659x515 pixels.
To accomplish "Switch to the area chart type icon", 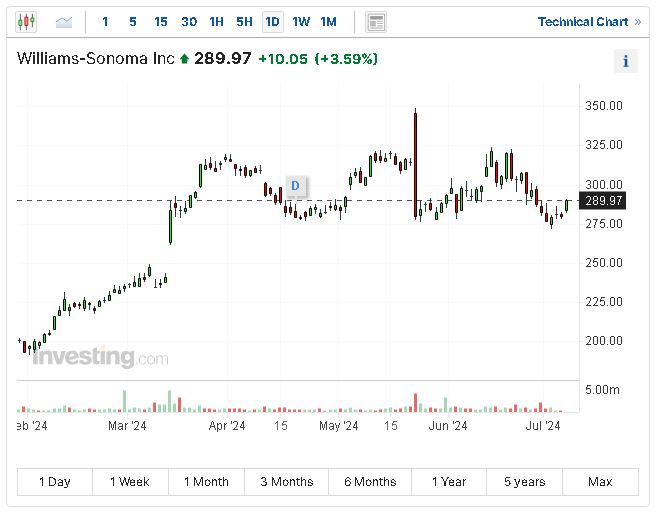I will point(64,22).
